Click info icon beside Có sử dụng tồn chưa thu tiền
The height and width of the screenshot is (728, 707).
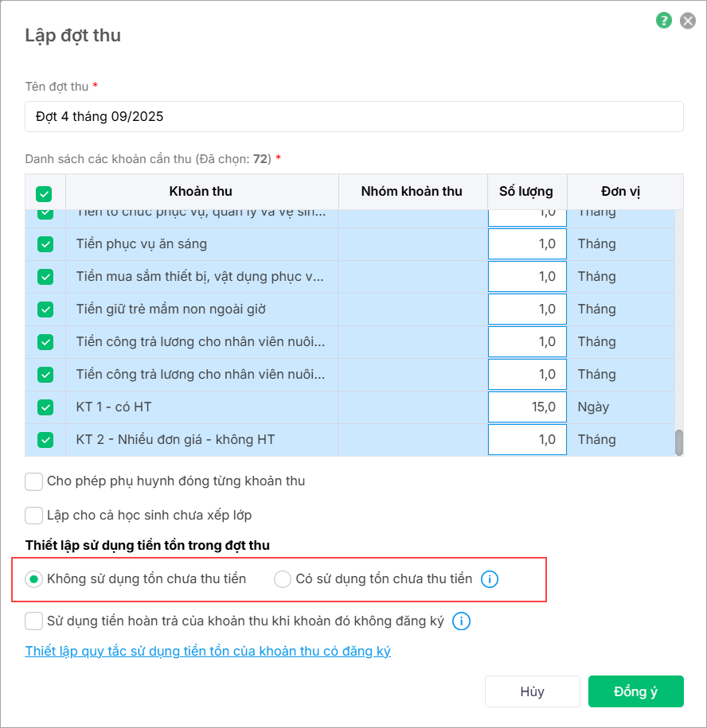click(490, 579)
